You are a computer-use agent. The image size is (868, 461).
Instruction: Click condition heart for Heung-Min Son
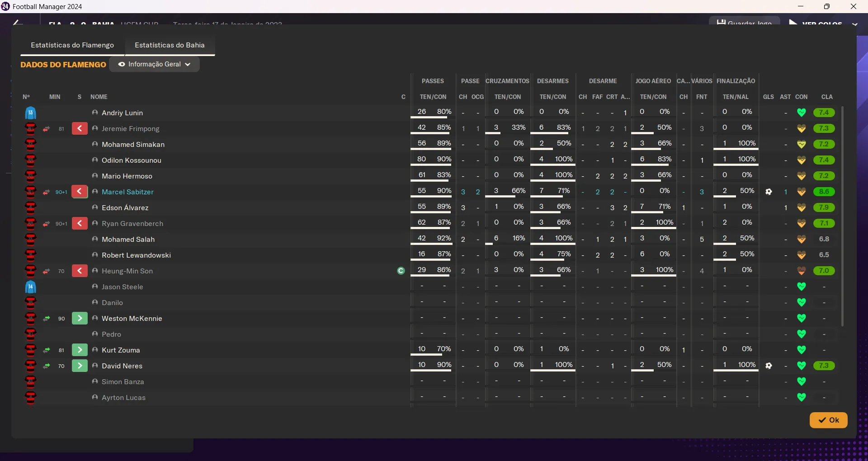click(x=802, y=271)
